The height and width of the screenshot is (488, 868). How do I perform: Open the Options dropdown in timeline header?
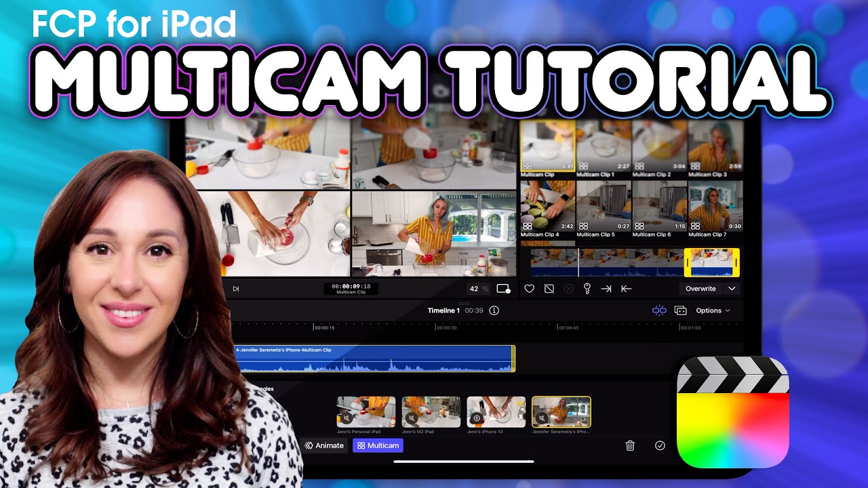713,310
